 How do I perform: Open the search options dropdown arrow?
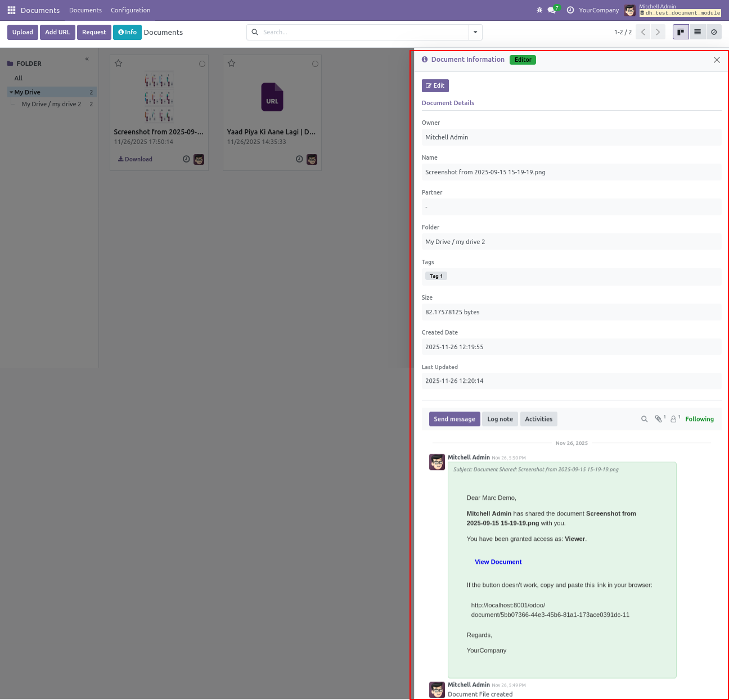click(475, 32)
